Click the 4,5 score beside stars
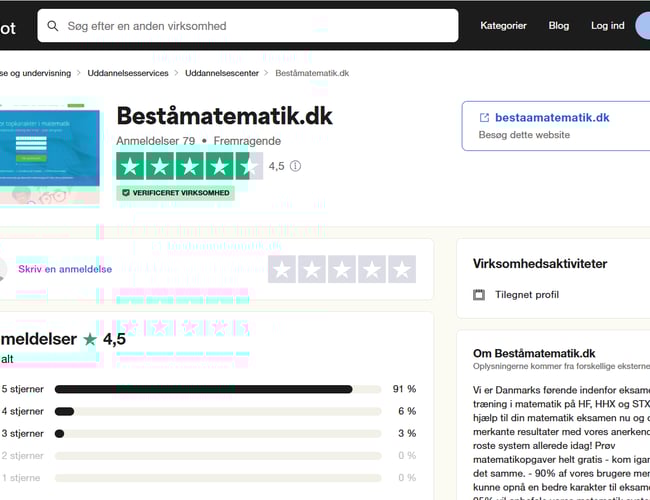The height and width of the screenshot is (500, 650). [276, 166]
